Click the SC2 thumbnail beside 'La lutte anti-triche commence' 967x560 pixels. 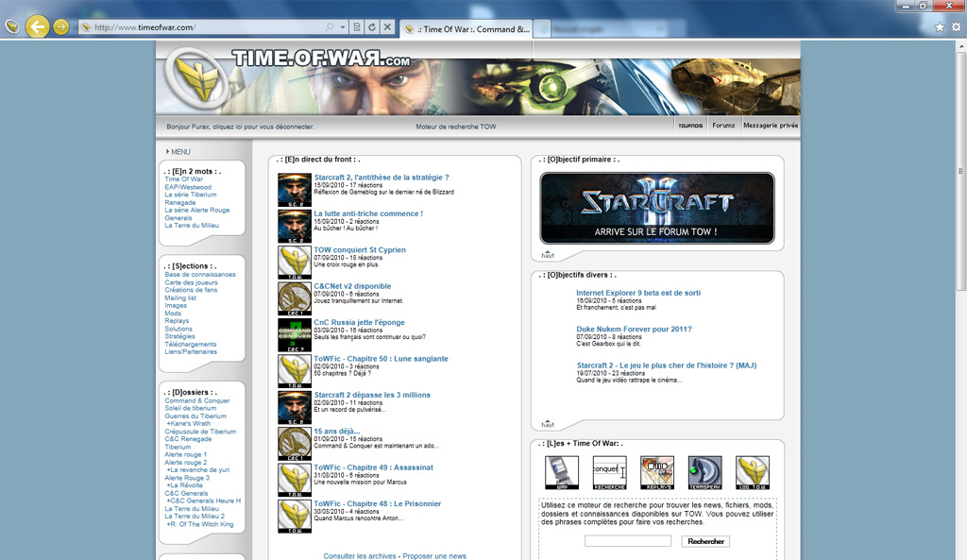(x=295, y=227)
